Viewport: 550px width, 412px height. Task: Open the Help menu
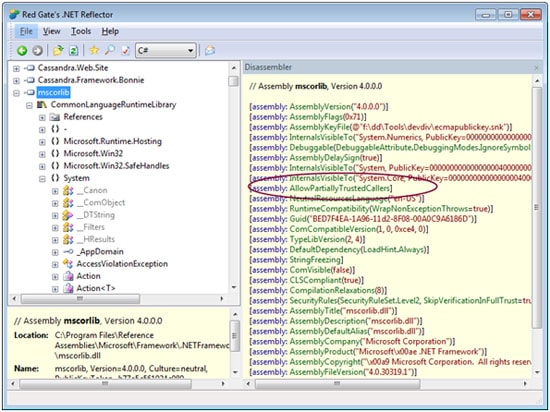point(110,31)
